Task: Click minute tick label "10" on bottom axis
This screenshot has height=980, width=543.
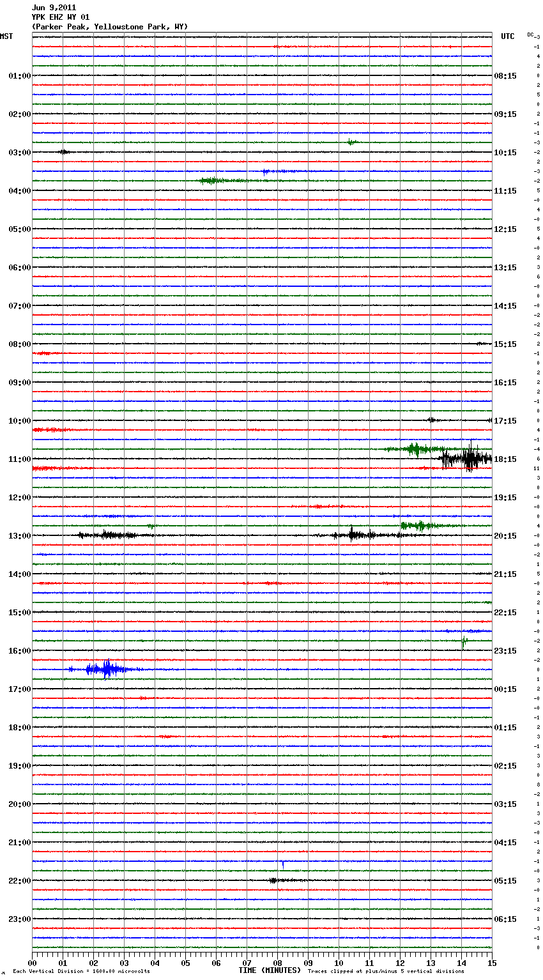Action: click(339, 962)
